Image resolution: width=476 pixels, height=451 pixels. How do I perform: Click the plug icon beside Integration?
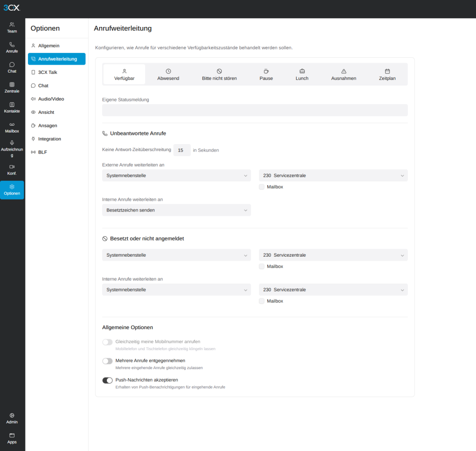pyautogui.click(x=33, y=139)
